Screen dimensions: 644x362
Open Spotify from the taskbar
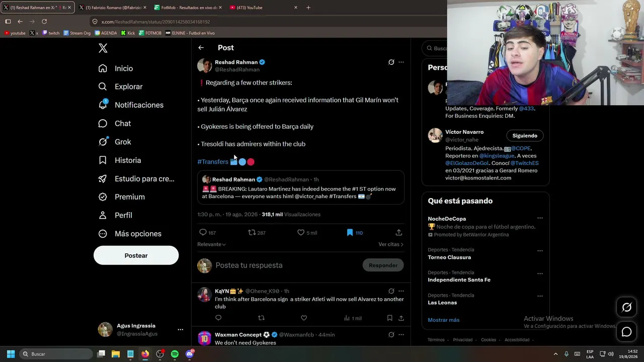[x=175, y=354]
